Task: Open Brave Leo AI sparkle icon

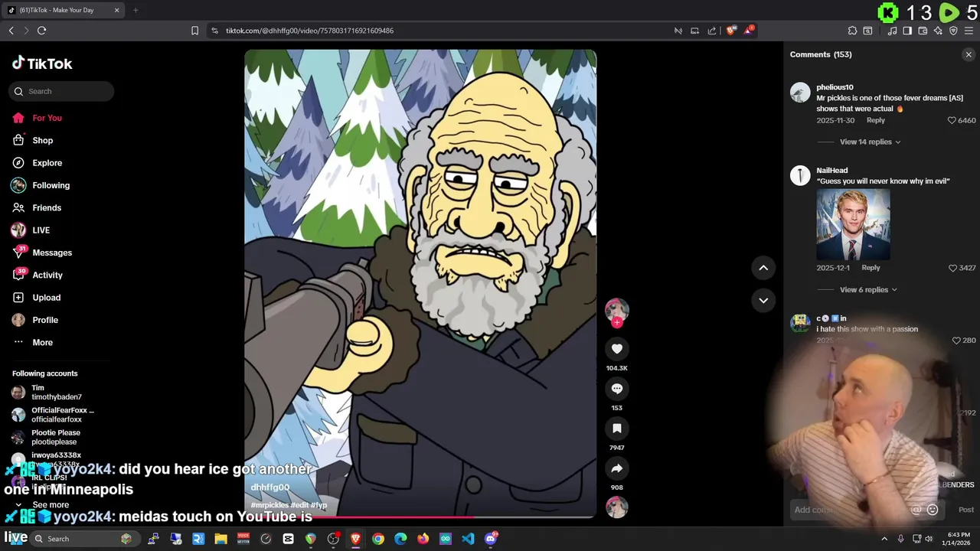Action: 938,31
